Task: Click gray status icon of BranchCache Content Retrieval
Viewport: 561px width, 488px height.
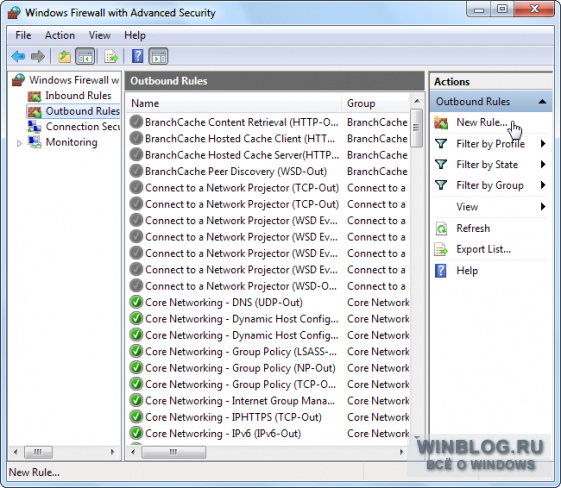Action: click(x=136, y=122)
